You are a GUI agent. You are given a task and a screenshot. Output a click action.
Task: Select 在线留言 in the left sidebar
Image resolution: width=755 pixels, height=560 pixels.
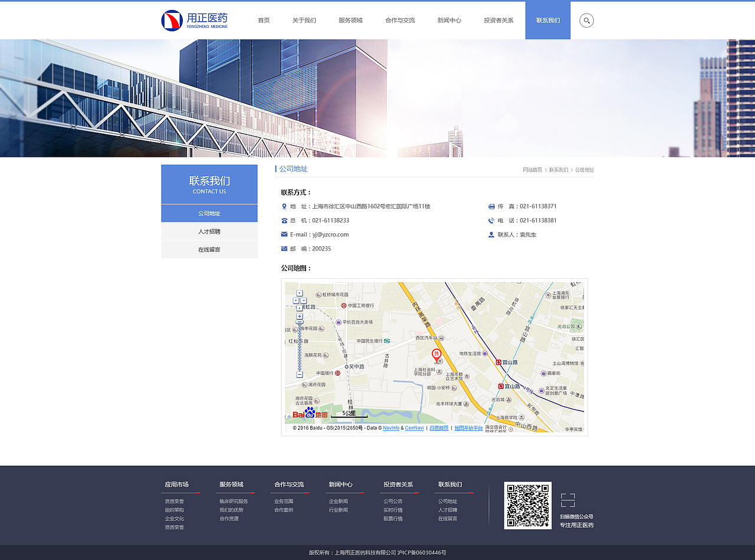(209, 249)
